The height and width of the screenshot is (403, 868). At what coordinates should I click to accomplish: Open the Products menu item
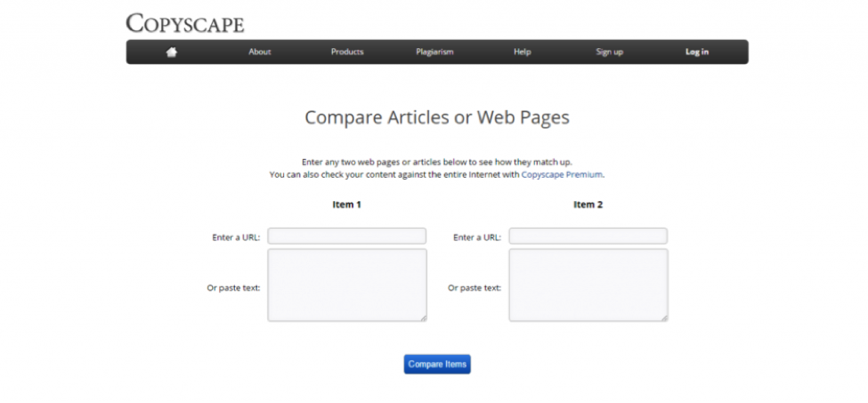point(347,52)
